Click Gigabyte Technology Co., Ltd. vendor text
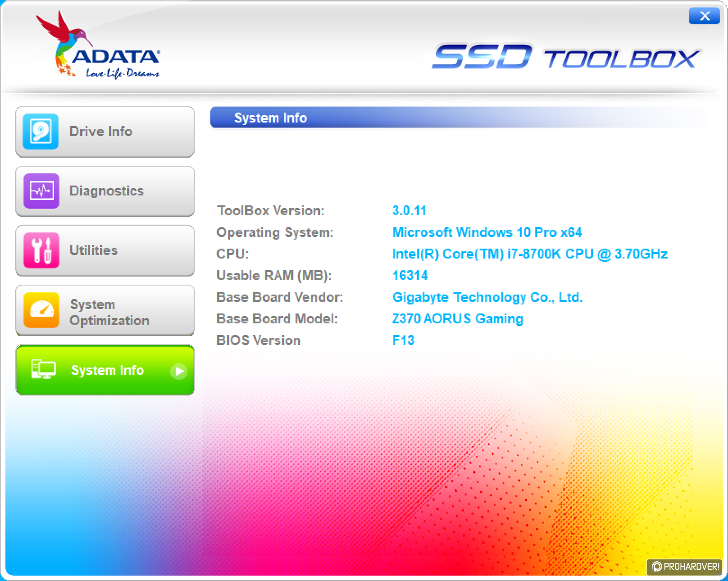Viewport: 728px width, 581px height. pyautogui.click(x=487, y=297)
